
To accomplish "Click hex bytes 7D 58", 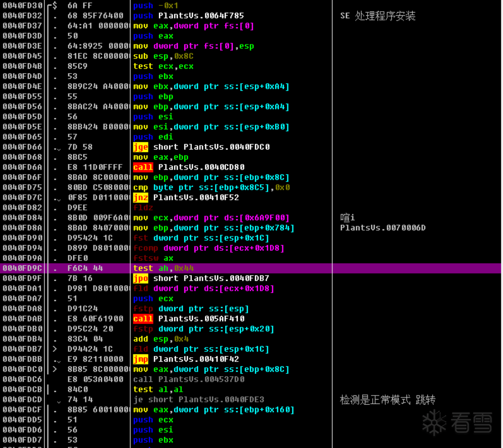I will [x=80, y=147].
